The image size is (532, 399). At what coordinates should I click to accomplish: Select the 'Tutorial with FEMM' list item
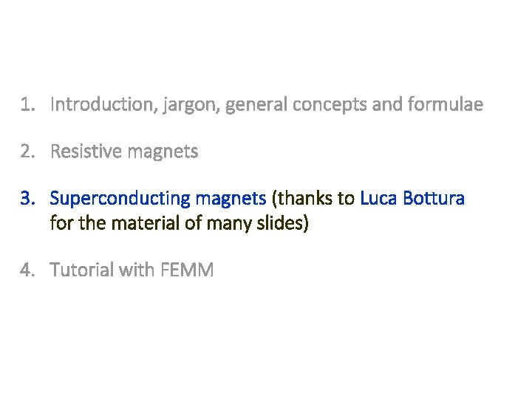(132, 270)
